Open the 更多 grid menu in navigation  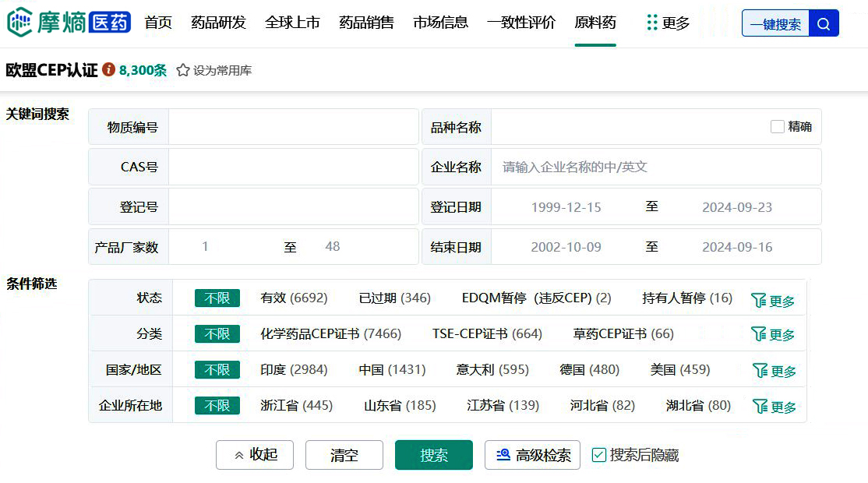point(668,23)
